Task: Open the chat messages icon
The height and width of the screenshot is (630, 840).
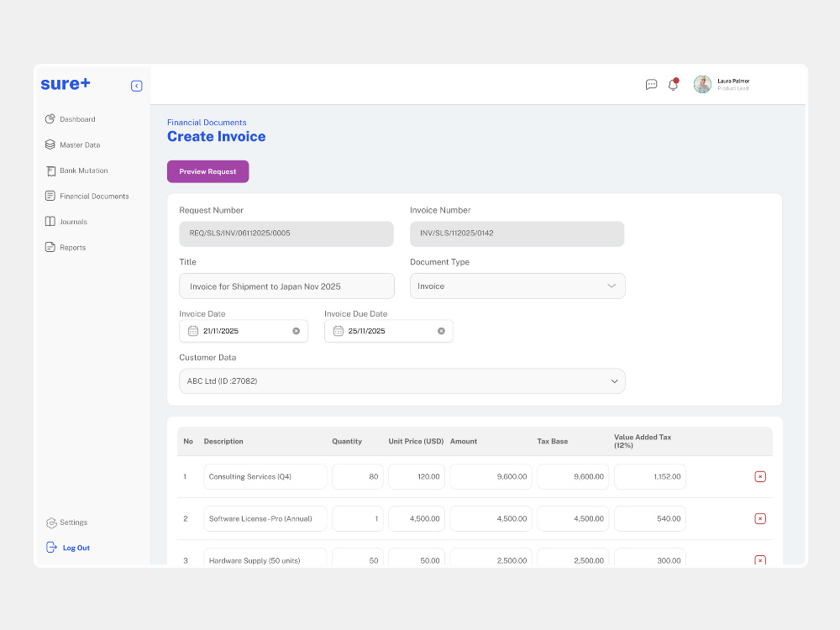Action: click(x=651, y=84)
